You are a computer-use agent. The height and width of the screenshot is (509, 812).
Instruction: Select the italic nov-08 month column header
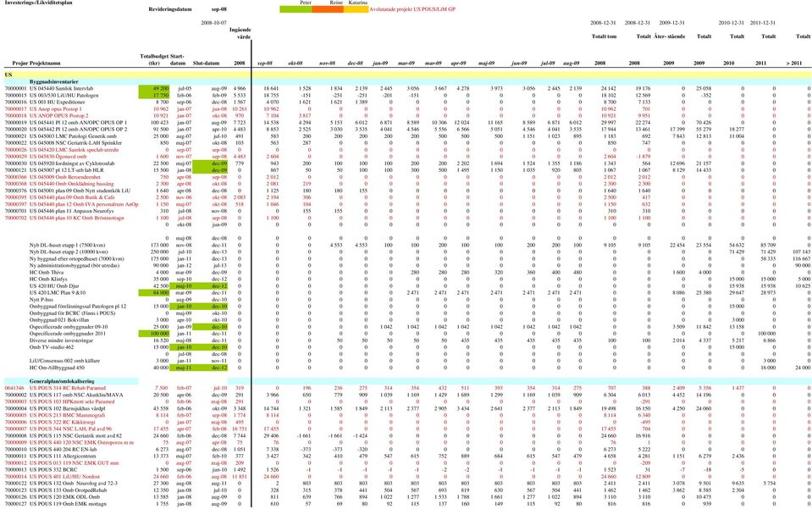pos(327,64)
